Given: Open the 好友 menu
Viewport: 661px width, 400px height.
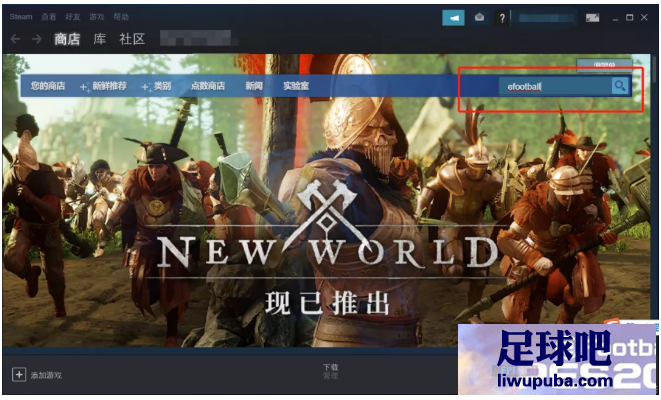Looking at the screenshot, I should (73, 17).
